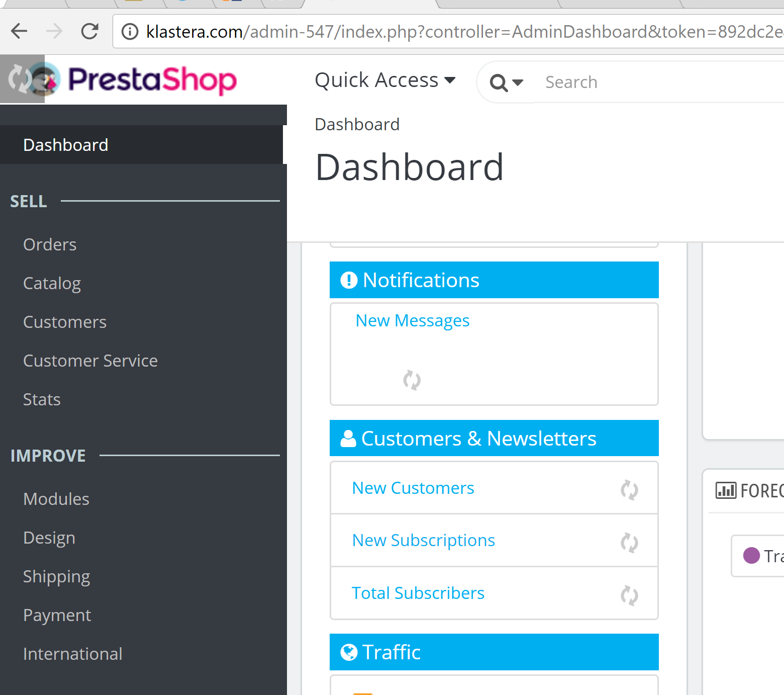This screenshot has width=784, height=695.
Task: Open the New Subscriptions link
Action: pyautogui.click(x=423, y=540)
